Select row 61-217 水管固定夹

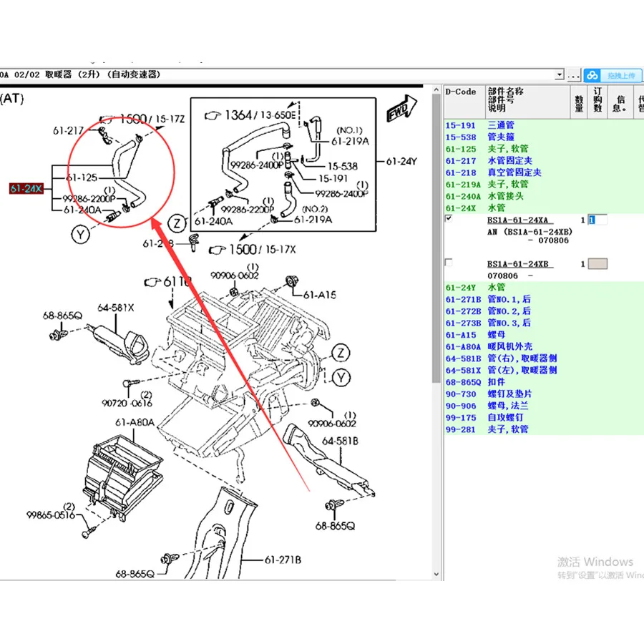(544, 161)
